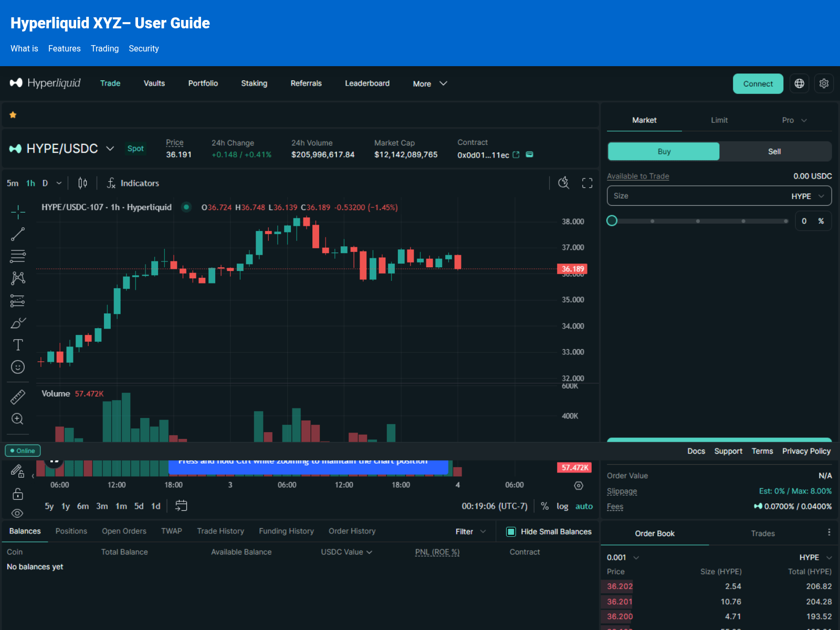The width and height of the screenshot is (840, 630).
Task: Toggle percentage scale on chart
Action: click(x=545, y=506)
